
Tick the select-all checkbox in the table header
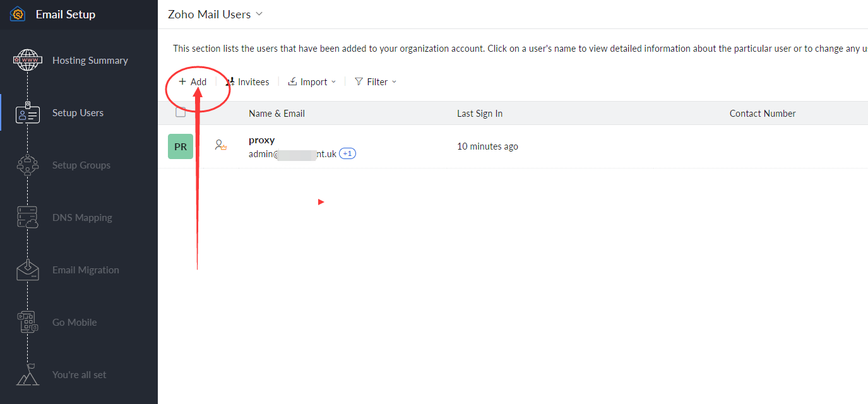pyautogui.click(x=181, y=112)
